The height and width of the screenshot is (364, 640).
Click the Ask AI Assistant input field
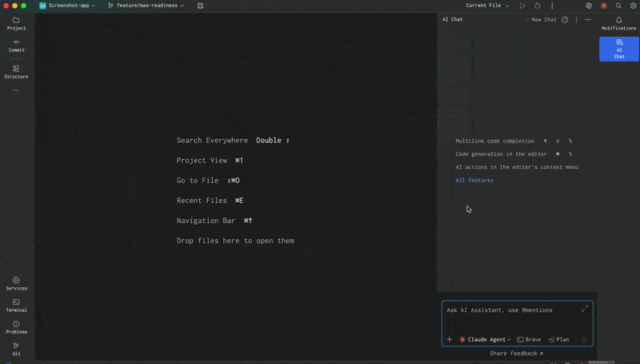pyautogui.click(x=512, y=316)
